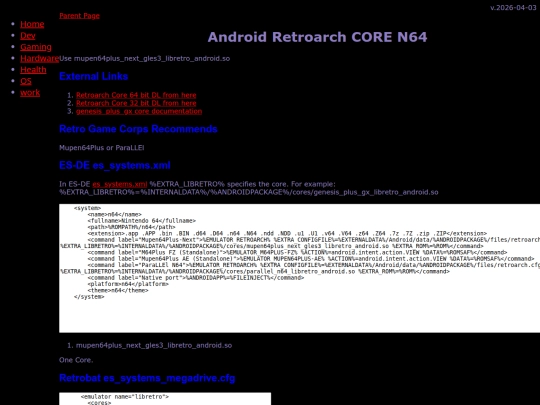Follow the inline es_systems.xml link

click(120, 184)
